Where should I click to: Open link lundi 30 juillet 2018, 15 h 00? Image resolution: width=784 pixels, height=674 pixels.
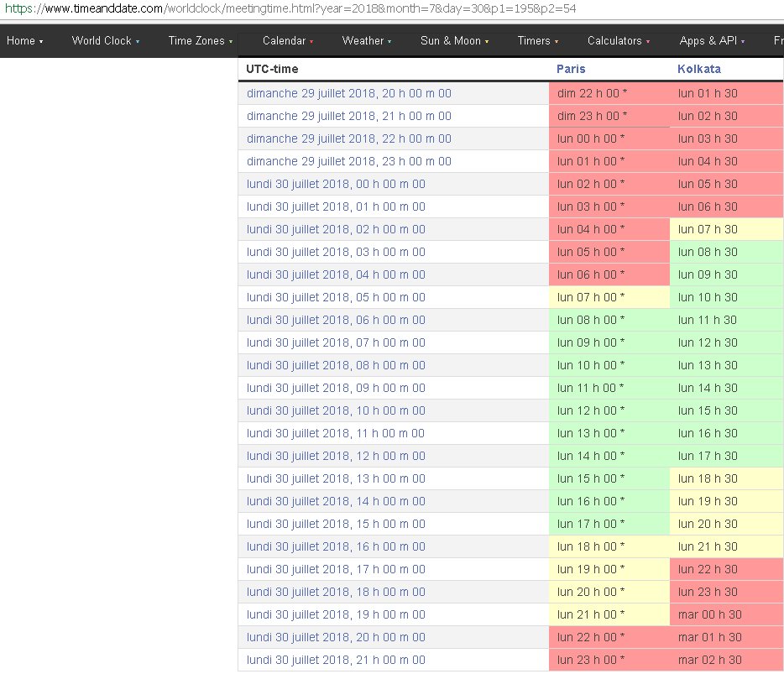[336, 524]
